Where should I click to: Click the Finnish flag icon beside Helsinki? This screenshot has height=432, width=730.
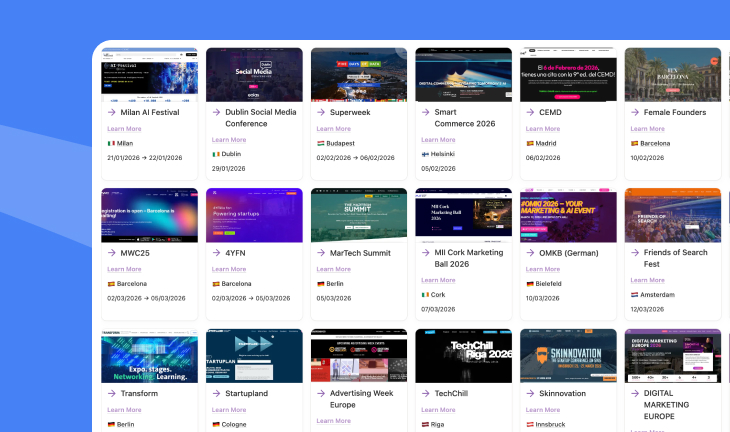coord(425,154)
